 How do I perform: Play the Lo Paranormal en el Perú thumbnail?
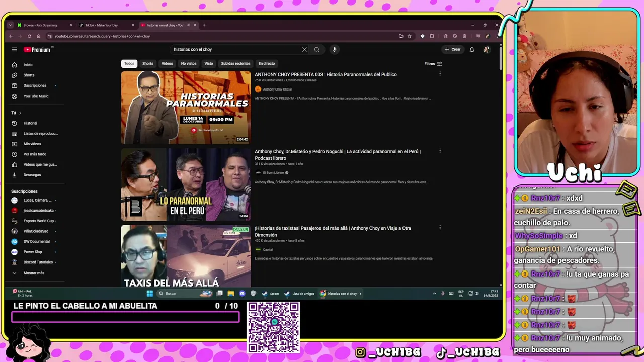point(186,185)
